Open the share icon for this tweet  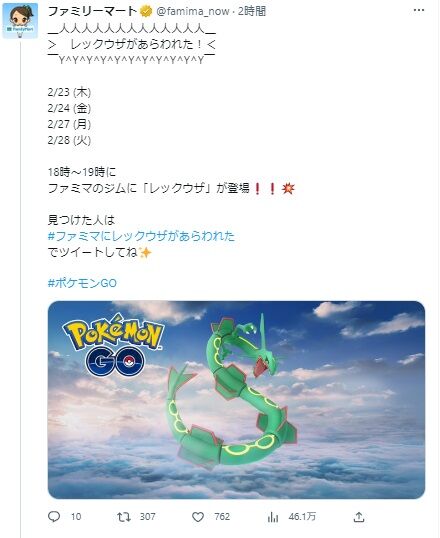359,517
